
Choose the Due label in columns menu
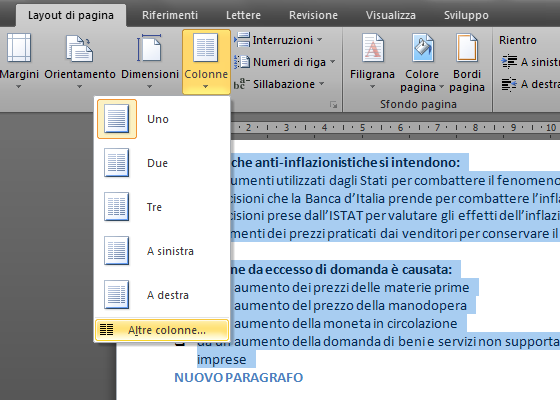157,163
